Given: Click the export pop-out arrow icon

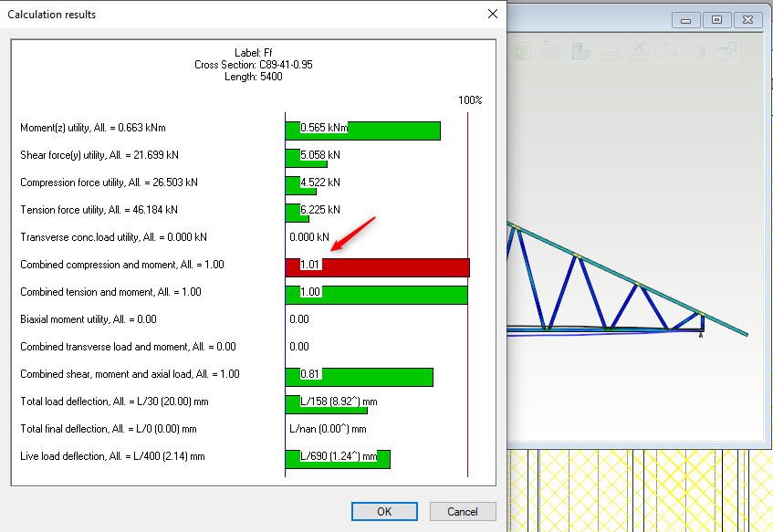Looking at the screenshot, I should coord(727,52).
